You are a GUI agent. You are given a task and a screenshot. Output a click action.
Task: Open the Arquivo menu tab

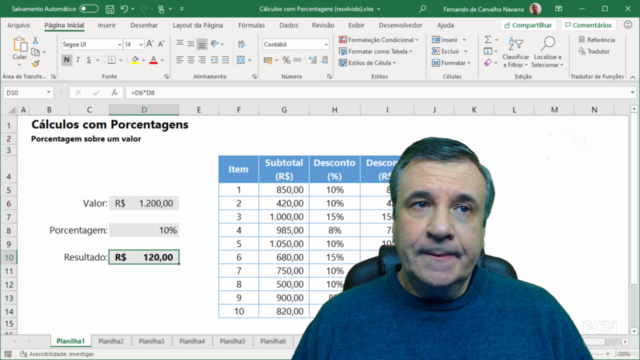click(x=18, y=25)
